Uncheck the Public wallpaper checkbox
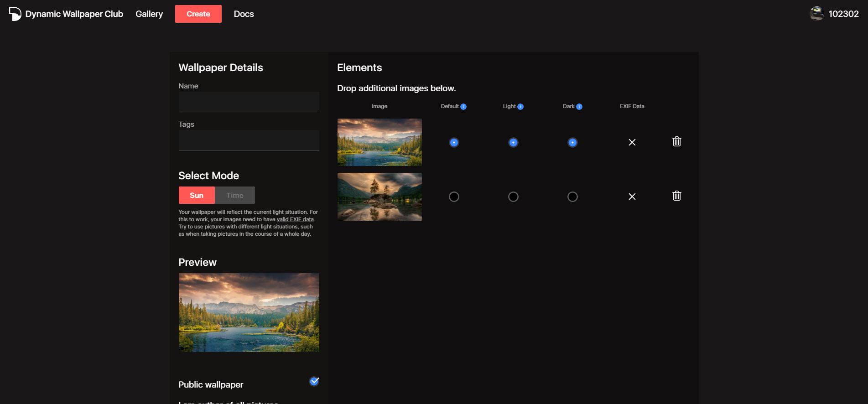Screen dimensions: 868x404 click(x=314, y=381)
